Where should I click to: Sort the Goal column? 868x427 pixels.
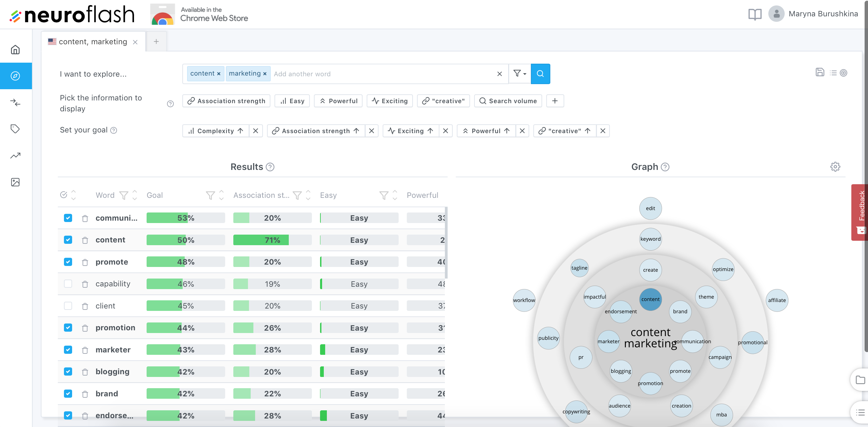pyautogui.click(x=221, y=195)
